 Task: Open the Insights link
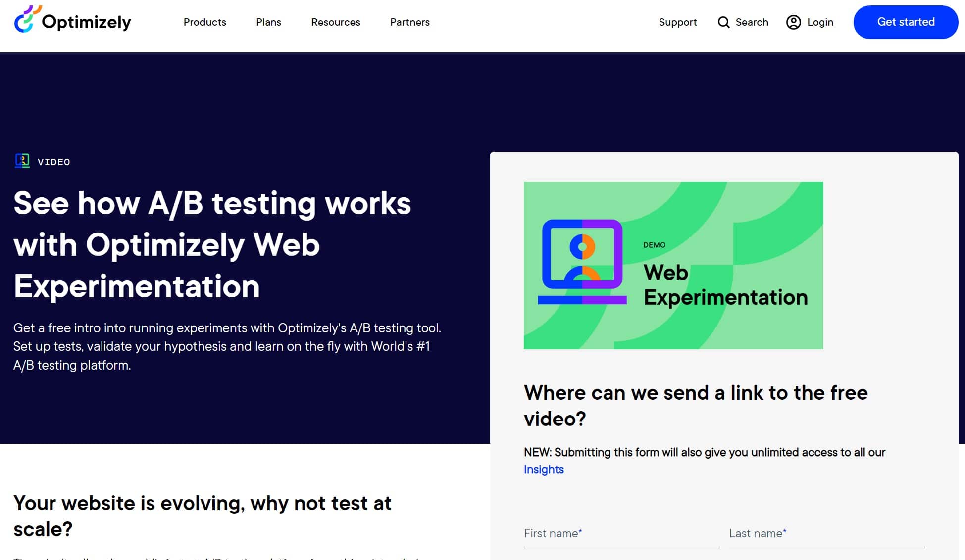click(544, 469)
